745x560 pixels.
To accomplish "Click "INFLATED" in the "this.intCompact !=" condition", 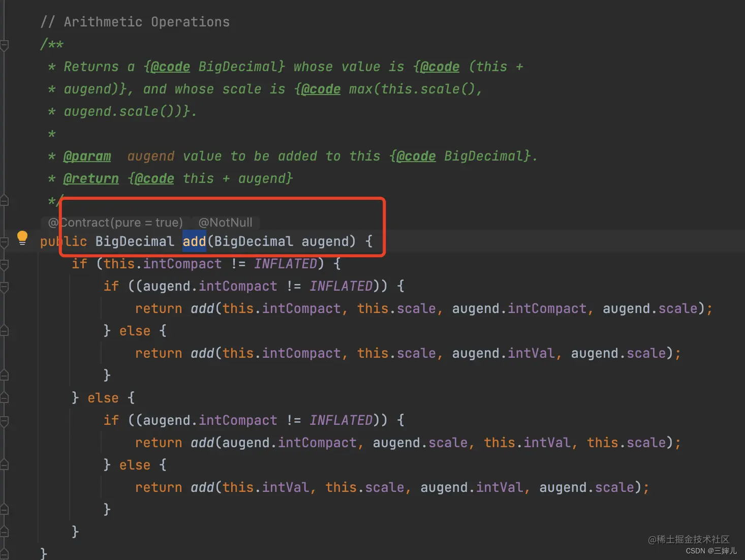I will (x=285, y=264).
